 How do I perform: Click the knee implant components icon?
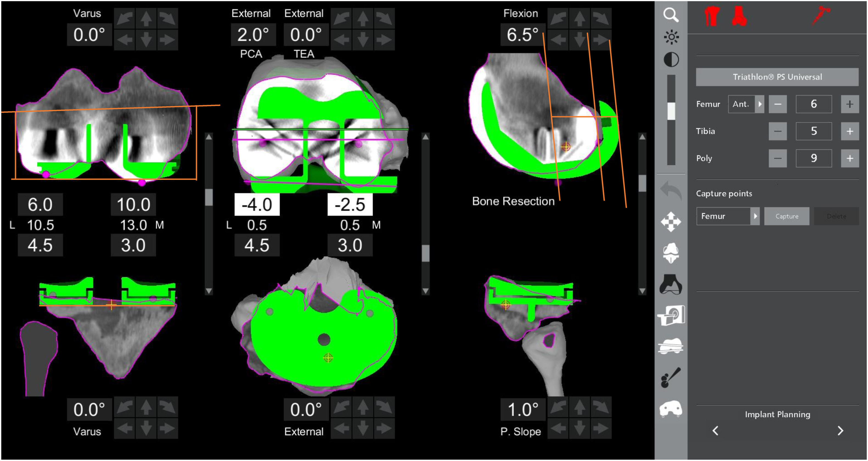(670, 253)
